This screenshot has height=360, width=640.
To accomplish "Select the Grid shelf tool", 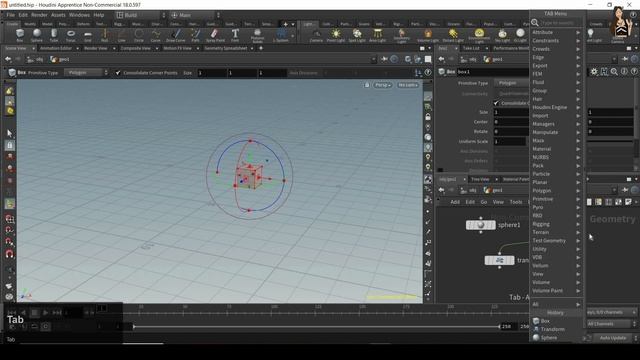I will click(88, 35).
